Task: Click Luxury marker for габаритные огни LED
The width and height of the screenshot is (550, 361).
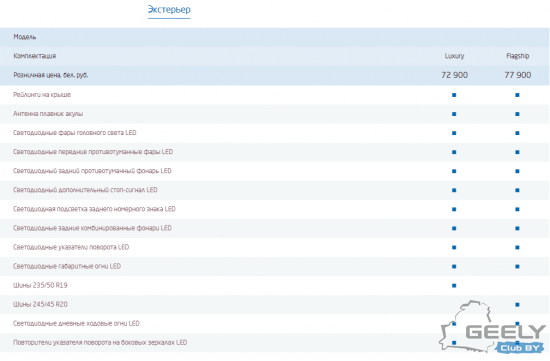Action: point(454,267)
